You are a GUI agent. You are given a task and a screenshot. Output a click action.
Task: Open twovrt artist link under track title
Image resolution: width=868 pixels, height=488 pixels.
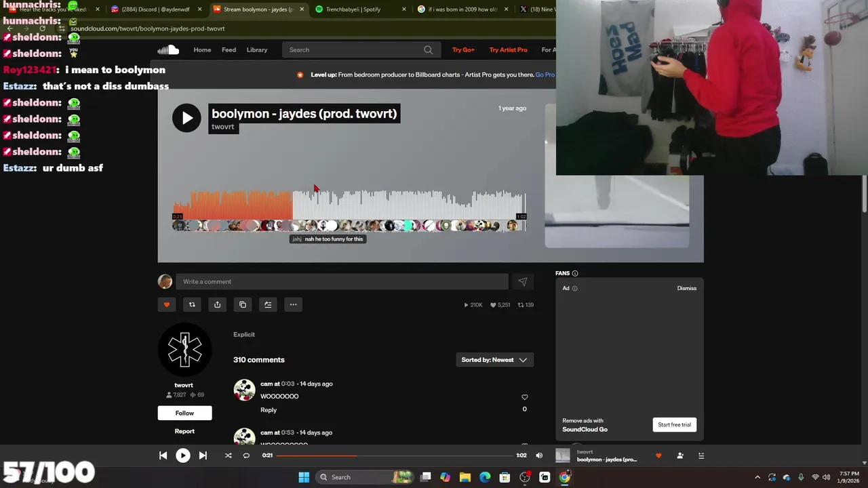coord(222,127)
